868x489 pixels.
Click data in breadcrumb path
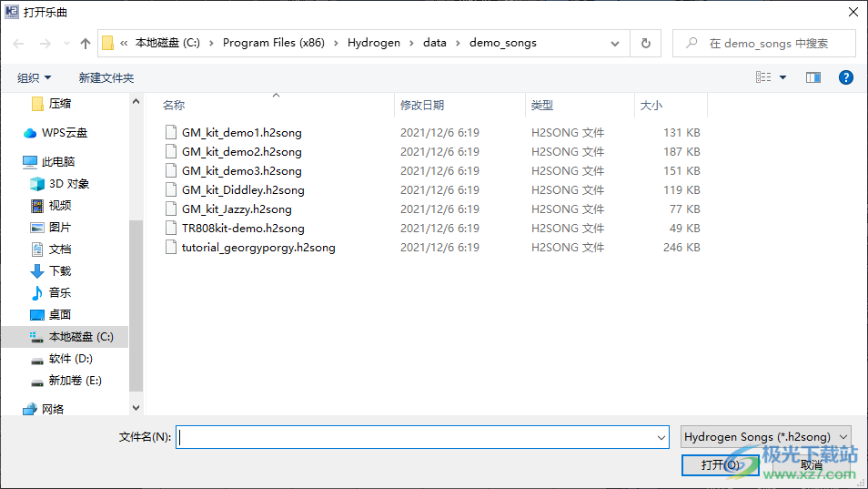click(x=435, y=43)
